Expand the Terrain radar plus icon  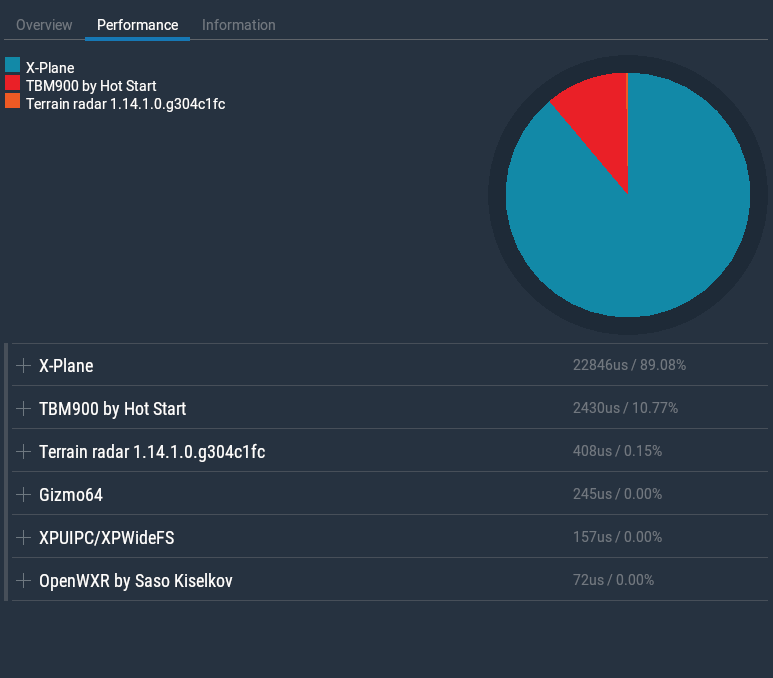click(24, 452)
